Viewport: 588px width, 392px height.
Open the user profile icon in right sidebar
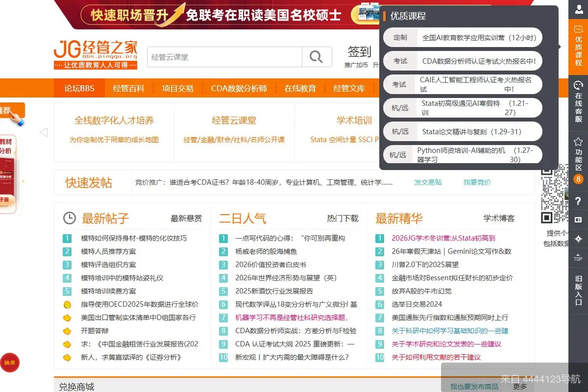[x=578, y=9]
